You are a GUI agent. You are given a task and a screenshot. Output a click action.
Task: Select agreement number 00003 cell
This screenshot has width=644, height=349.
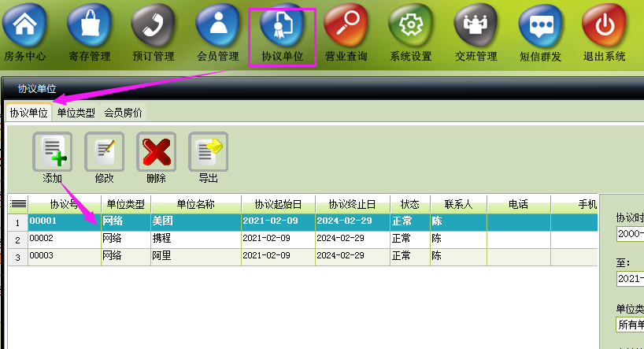click(65, 257)
